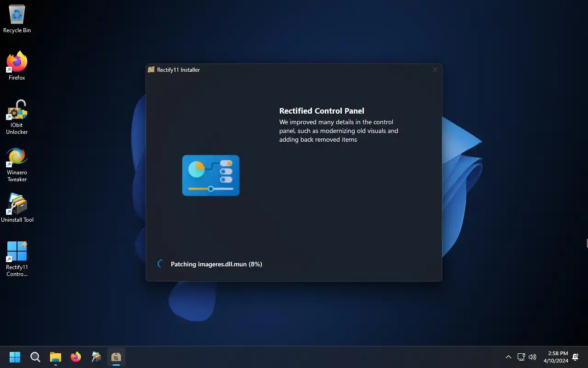588x368 pixels.
Task: Select the Uninstall Tool desktop shortcut
Action: click(x=17, y=208)
